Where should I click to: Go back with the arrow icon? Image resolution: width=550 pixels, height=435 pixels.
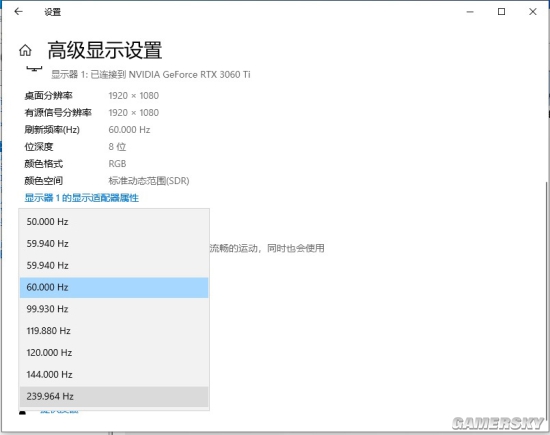tap(19, 12)
